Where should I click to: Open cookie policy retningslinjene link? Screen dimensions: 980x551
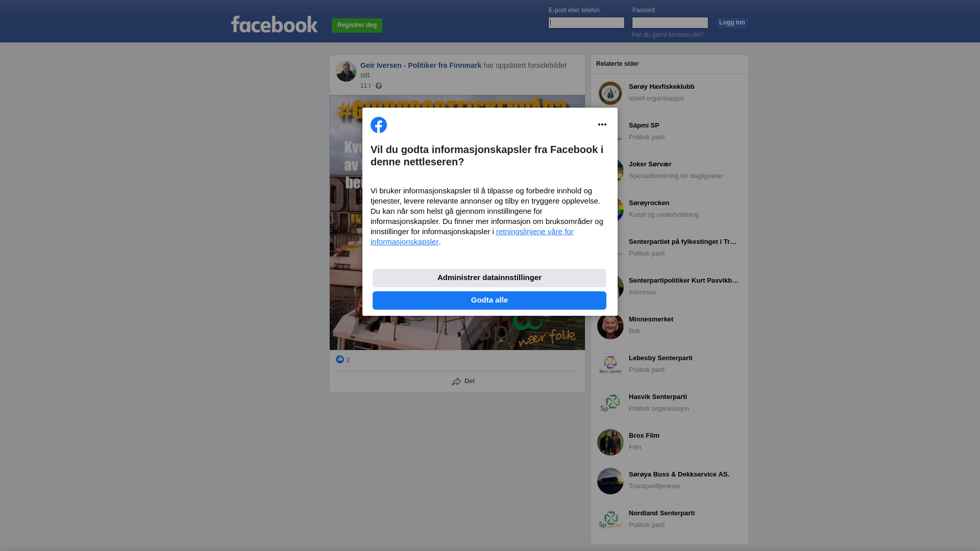472,237
